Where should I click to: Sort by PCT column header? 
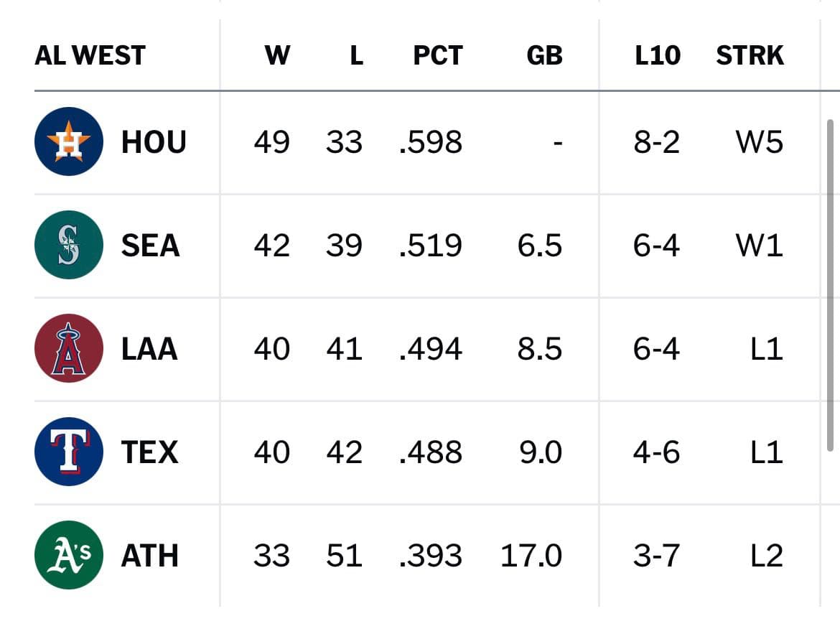click(x=438, y=55)
